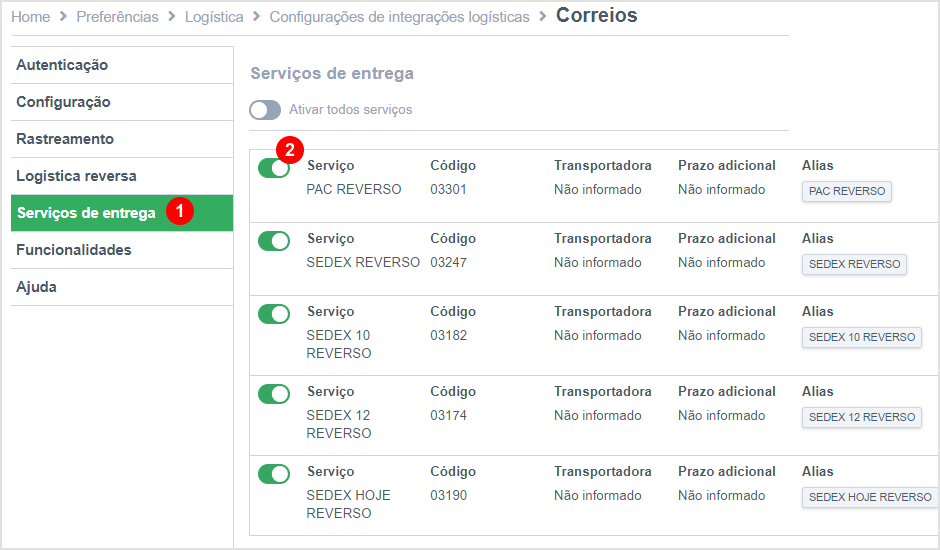
Task: Click code 03182
Action: (448, 335)
